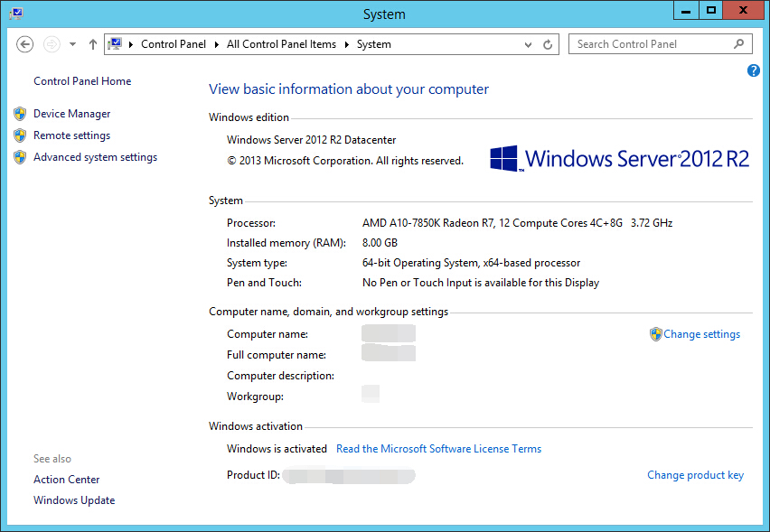Viewport: 770px width, 532px height.
Task: Expand the arrow after All Control Panel Items
Action: point(347,44)
